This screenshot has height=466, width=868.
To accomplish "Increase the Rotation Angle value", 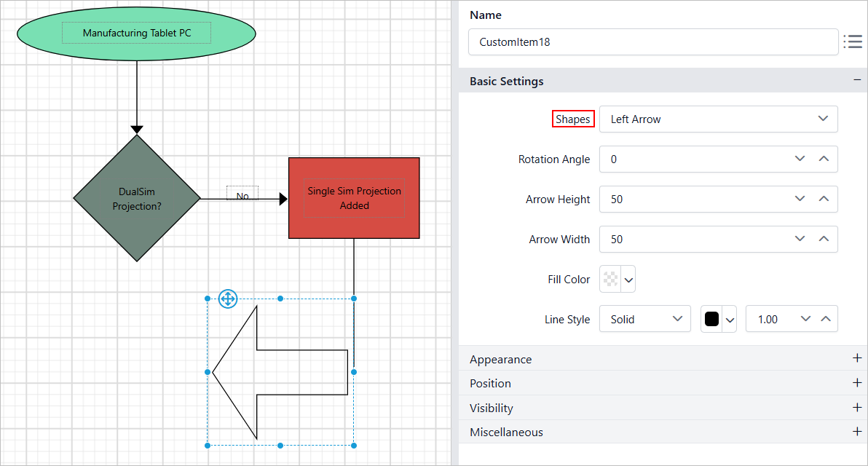I will click(824, 159).
